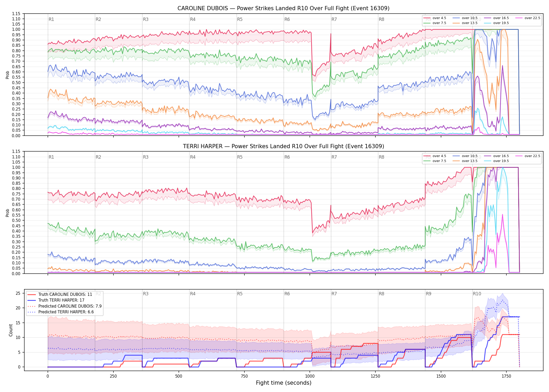Viewport: 549px width, 392px height.
Task: Click R5 round marker in Terri Harper chart
Action: click(240, 157)
